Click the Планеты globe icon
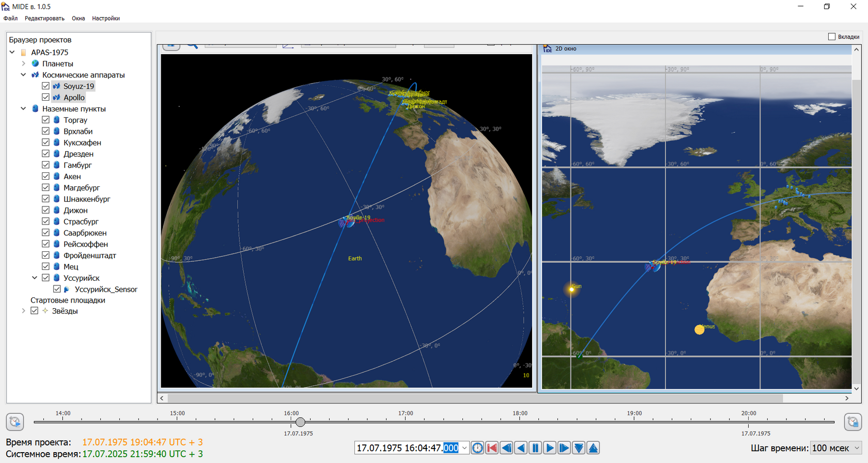This screenshot has height=463, width=868. click(35, 63)
